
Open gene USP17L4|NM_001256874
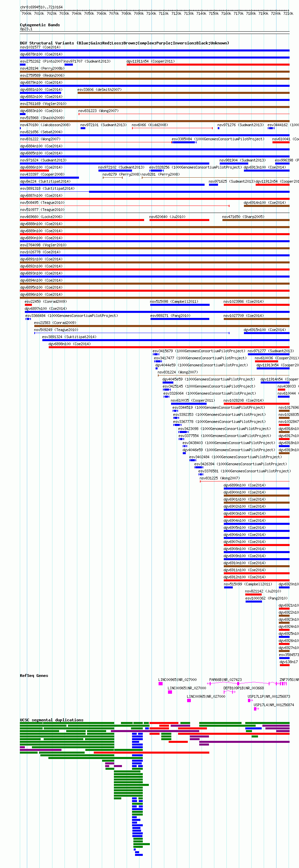tap(274, 706)
